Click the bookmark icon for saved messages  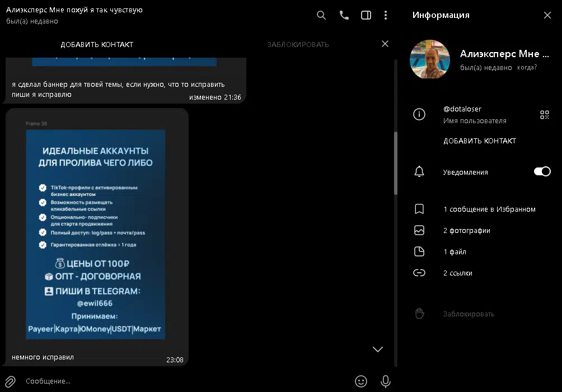point(419,209)
